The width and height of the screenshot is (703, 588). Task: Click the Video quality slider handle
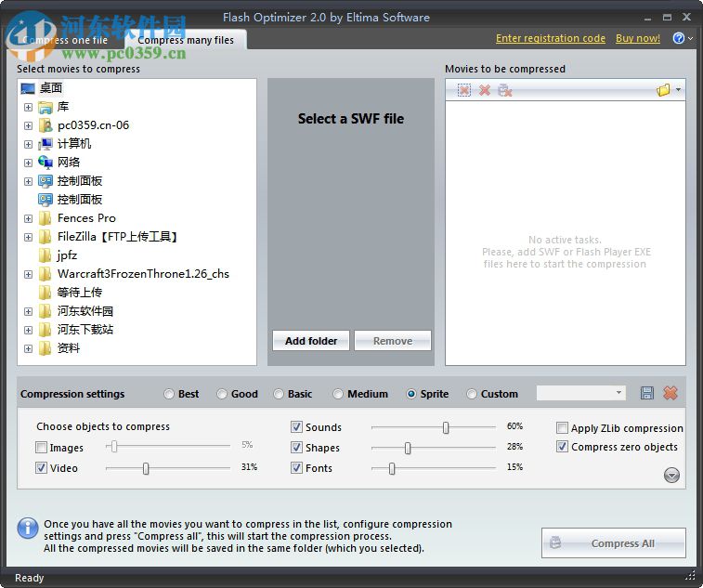coord(146,469)
